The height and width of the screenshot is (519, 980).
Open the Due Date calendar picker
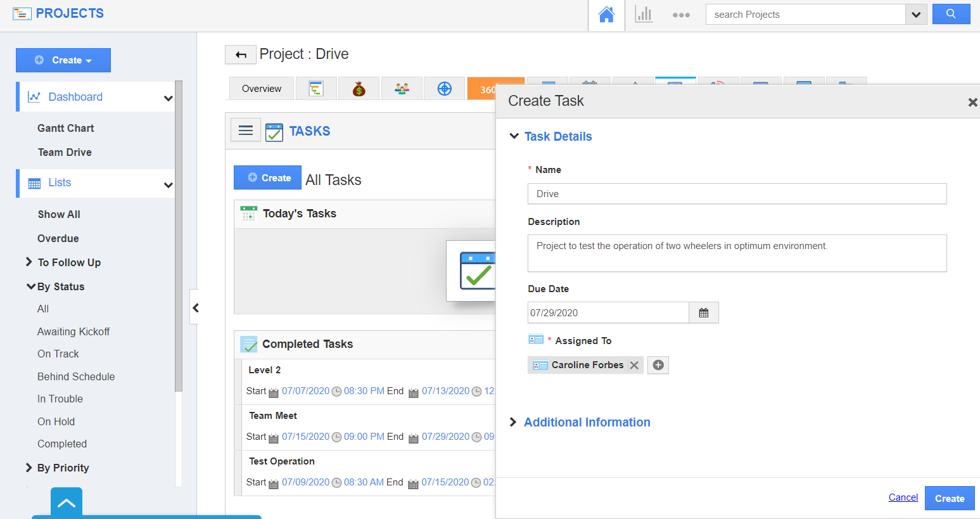[703, 312]
